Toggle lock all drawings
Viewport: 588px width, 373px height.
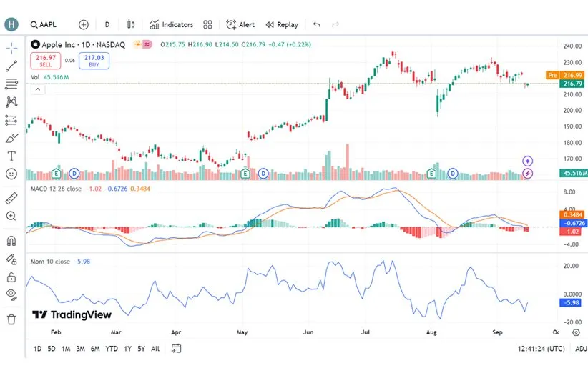(x=11, y=277)
